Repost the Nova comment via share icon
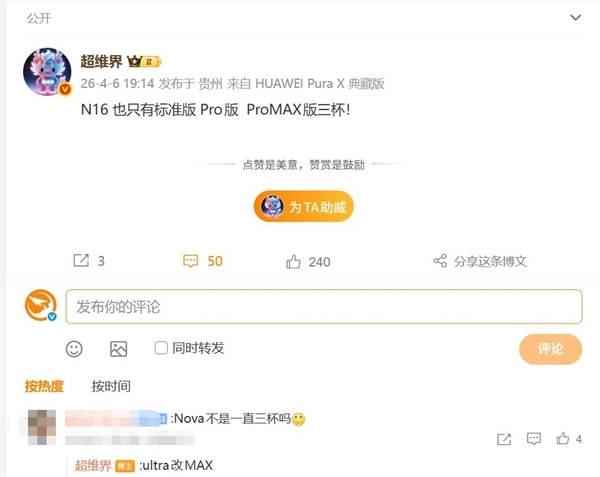 click(x=504, y=438)
